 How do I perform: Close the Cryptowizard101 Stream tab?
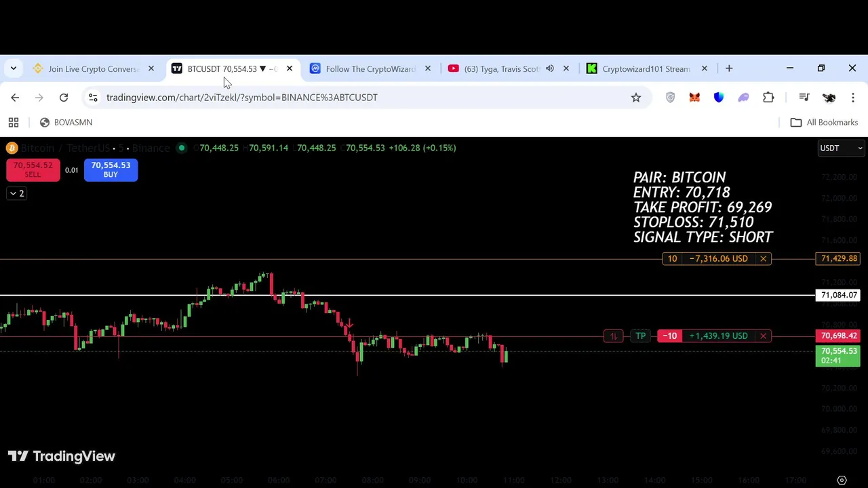pyautogui.click(x=705, y=68)
